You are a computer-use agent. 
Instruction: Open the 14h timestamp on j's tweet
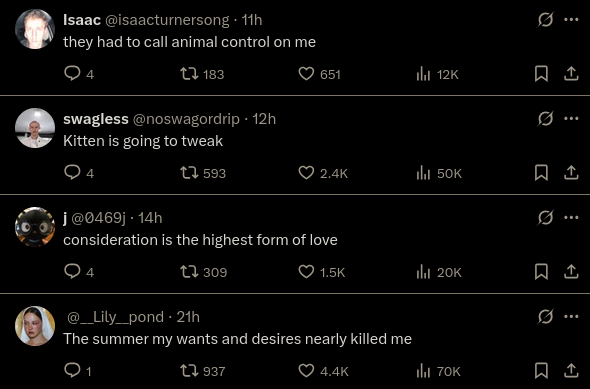tap(150, 218)
